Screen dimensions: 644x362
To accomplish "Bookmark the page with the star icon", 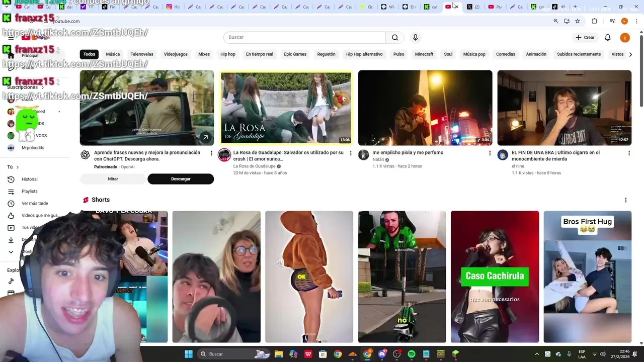I will click(x=578, y=21).
